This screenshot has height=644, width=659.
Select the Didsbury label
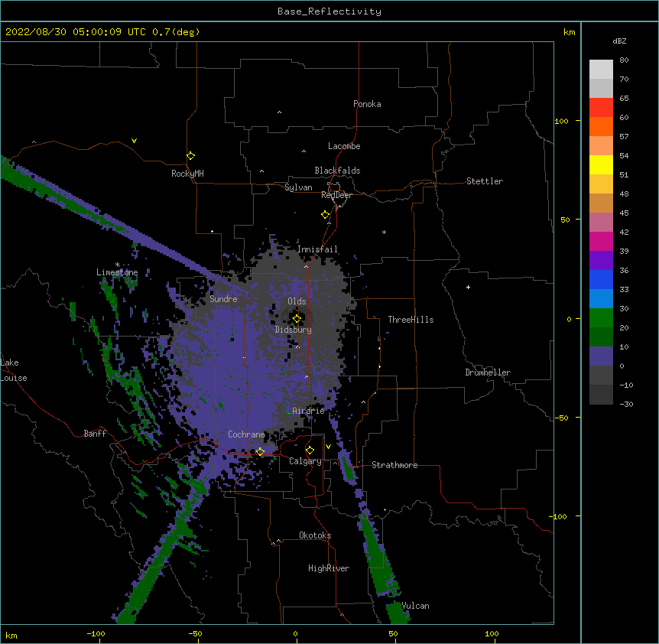pyautogui.click(x=293, y=330)
